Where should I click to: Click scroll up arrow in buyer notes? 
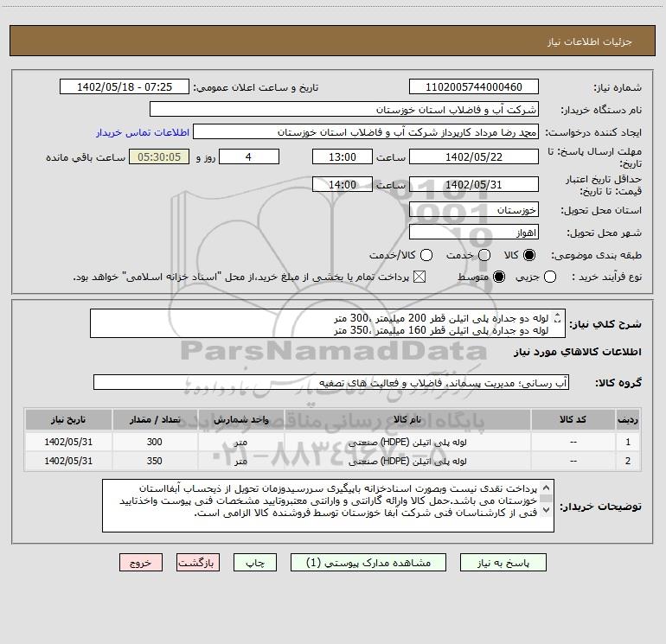click(x=547, y=488)
